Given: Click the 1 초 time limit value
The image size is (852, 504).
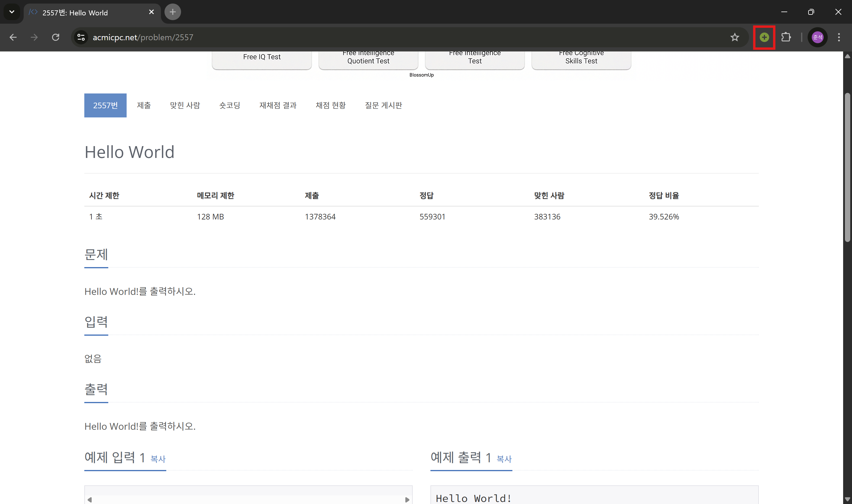Looking at the screenshot, I should point(96,217).
